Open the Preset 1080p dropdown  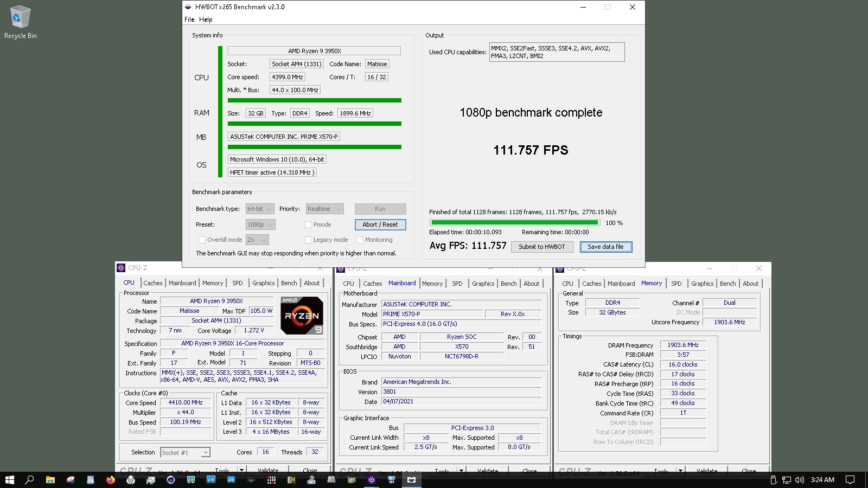point(260,224)
